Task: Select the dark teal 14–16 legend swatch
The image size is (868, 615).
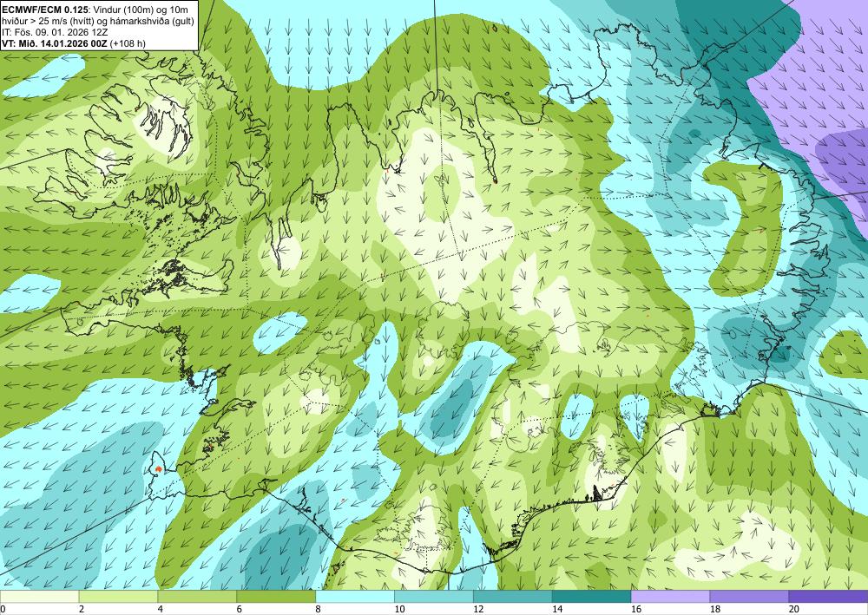Action: pos(591,596)
